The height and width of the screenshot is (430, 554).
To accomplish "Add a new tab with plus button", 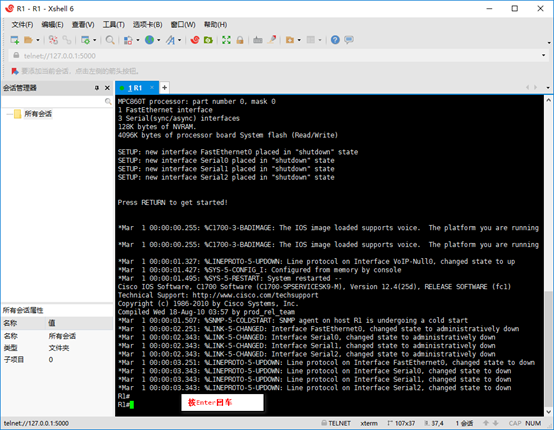I will tap(164, 88).
